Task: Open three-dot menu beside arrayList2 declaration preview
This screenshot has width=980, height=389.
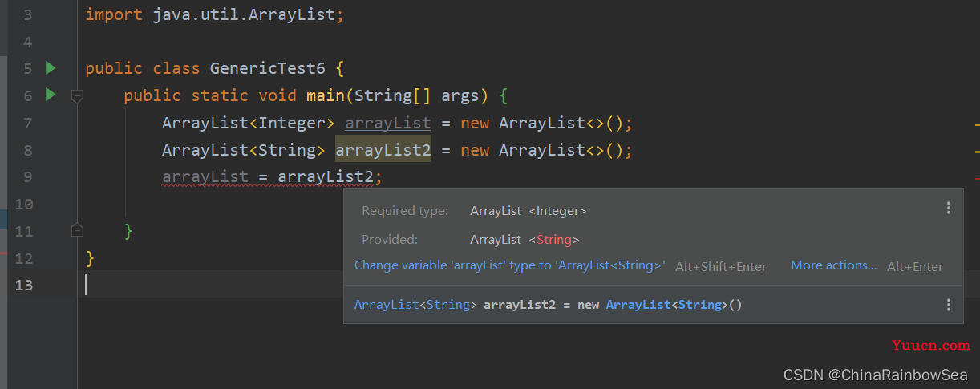Action: (x=949, y=305)
